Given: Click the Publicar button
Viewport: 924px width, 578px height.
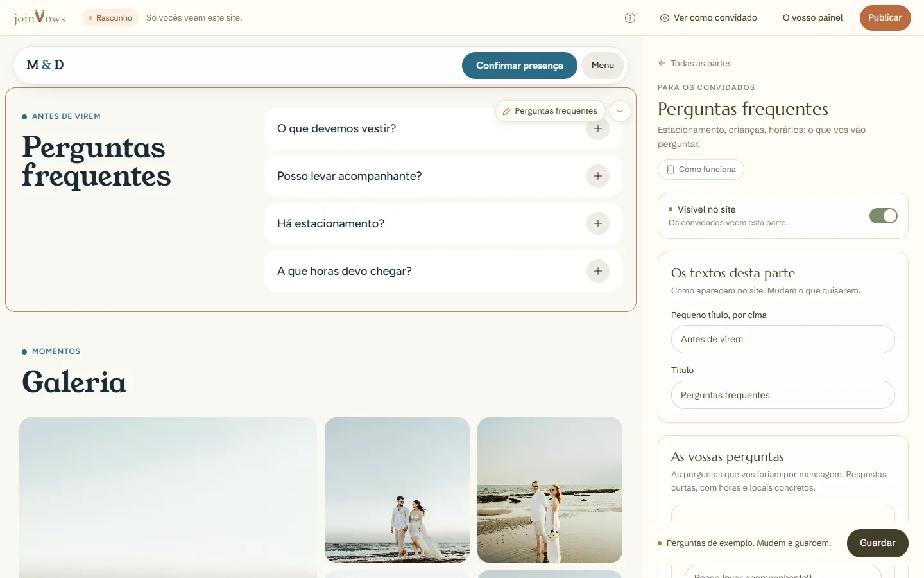Looking at the screenshot, I should [x=885, y=18].
